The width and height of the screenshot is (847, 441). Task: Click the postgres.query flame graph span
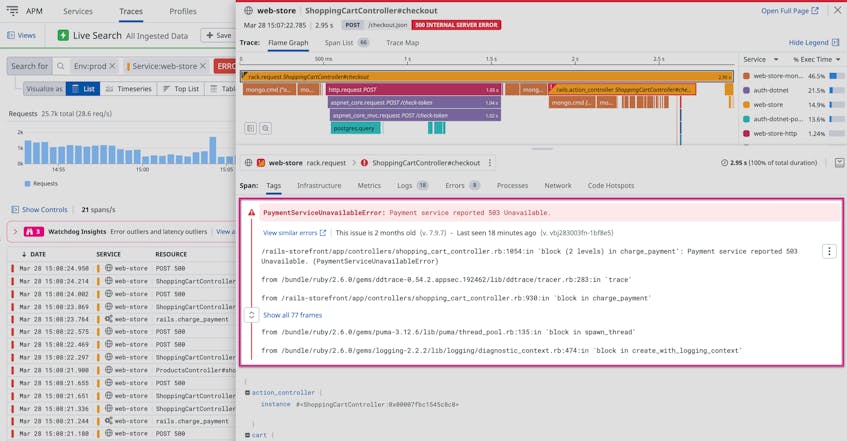(x=355, y=128)
